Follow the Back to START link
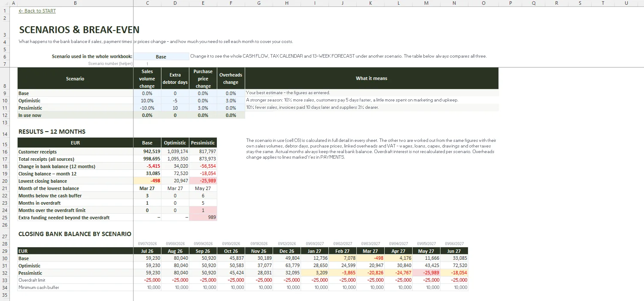Screen dimensions: 644x301 pyautogui.click(x=37, y=11)
